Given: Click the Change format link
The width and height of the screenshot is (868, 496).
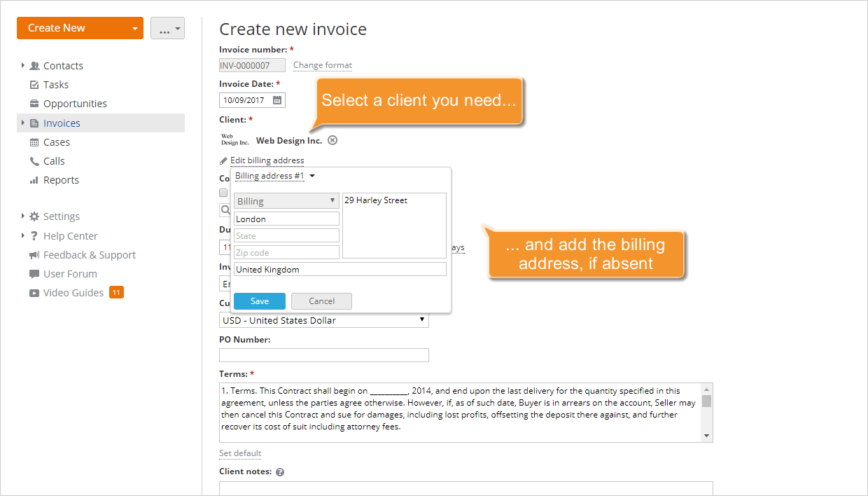Looking at the screenshot, I should click(x=322, y=65).
